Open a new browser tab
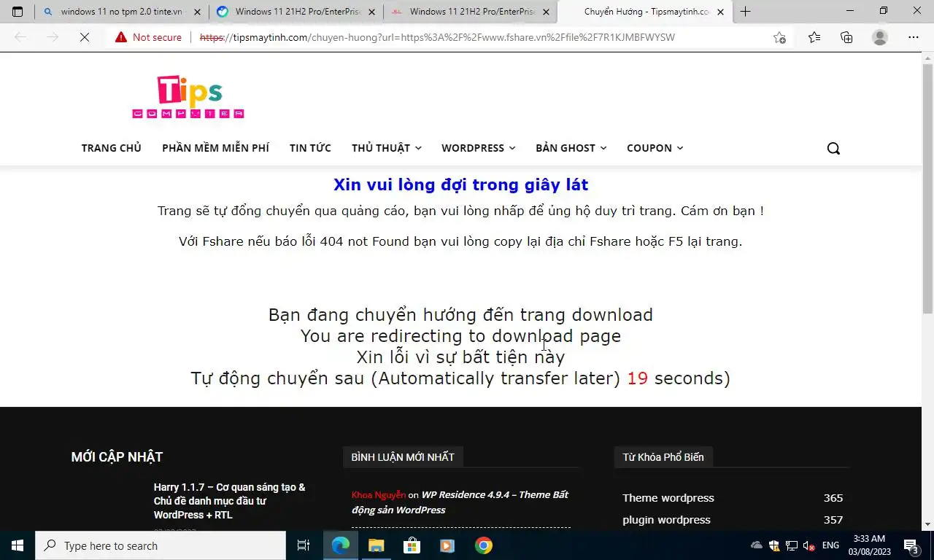The image size is (934, 560). click(x=745, y=12)
